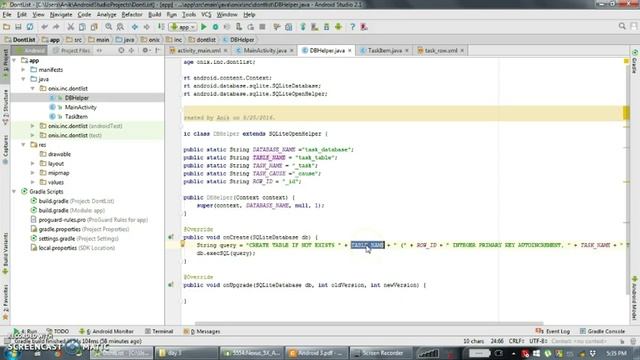Select TaskItem in the project tree

[76, 117]
